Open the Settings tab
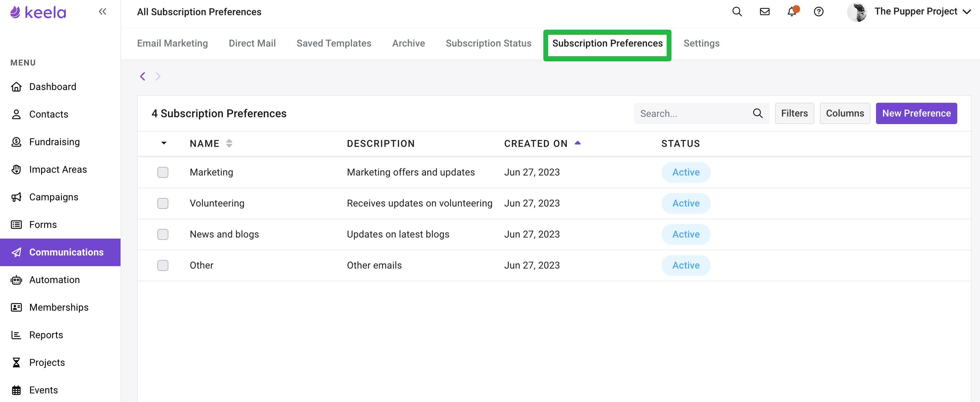Image resolution: width=980 pixels, height=402 pixels. (701, 43)
